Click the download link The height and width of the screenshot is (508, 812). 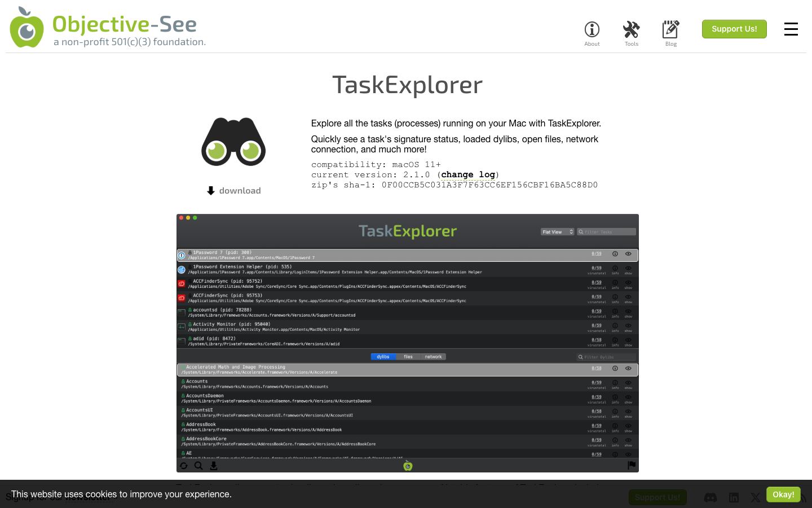[x=233, y=191]
